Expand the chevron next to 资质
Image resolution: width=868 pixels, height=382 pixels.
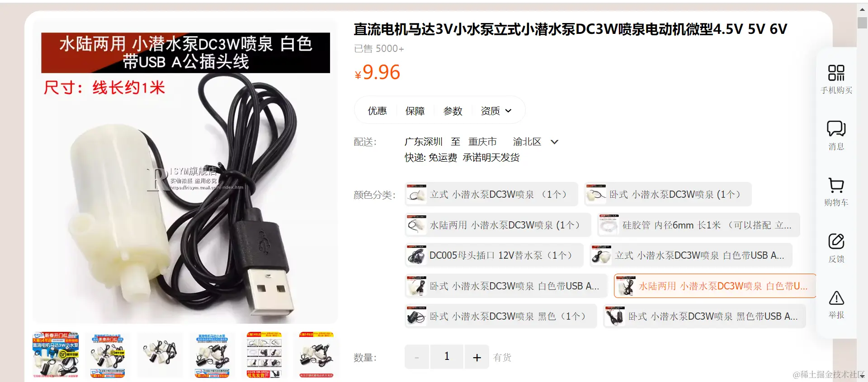pos(508,111)
